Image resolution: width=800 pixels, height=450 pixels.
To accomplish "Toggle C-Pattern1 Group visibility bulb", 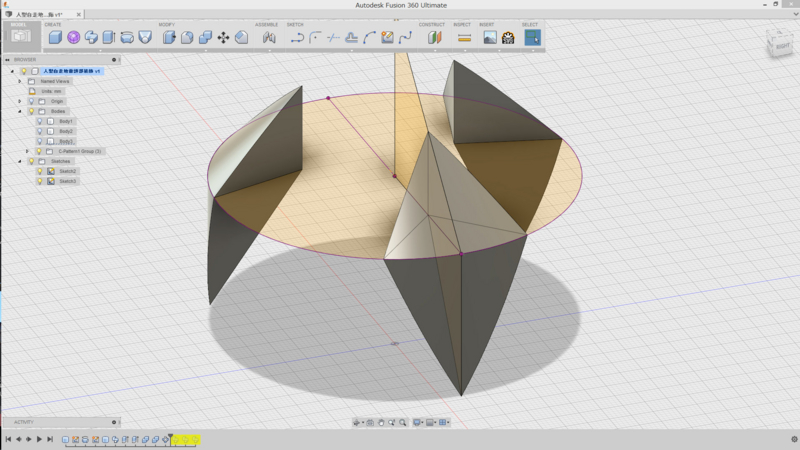I will coord(39,152).
